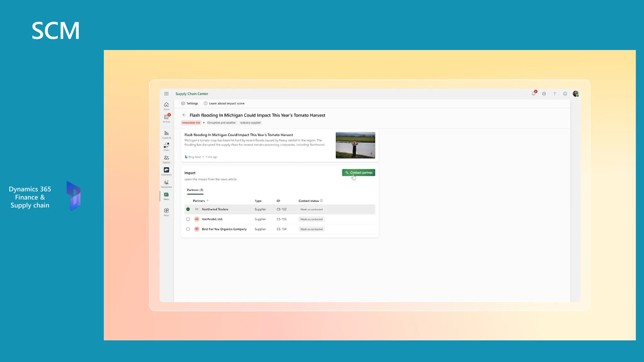644x362 pixels.
Task: Open the flood news article thumbnail
Action: click(x=355, y=145)
